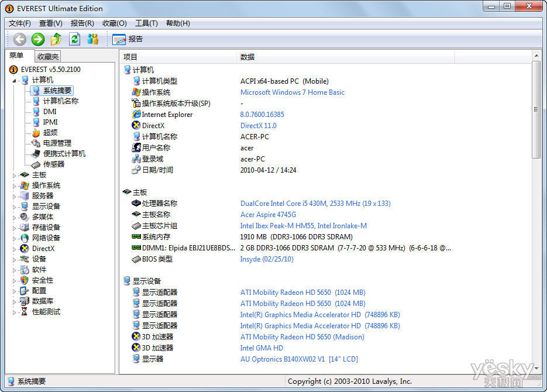547x392 pixels.
Task: Click the scrollbar down arrow
Action: coord(536,368)
